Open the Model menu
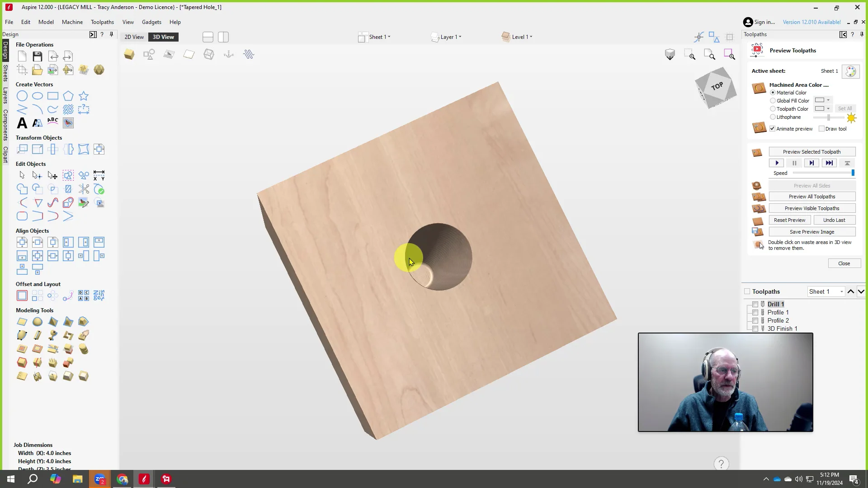This screenshot has height=488, width=868. [46, 22]
